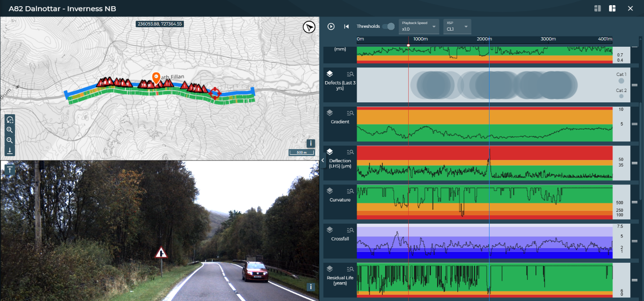This screenshot has width=644, height=301.
Task: Reset the map view extent
Action: click(x=10, y=120)
